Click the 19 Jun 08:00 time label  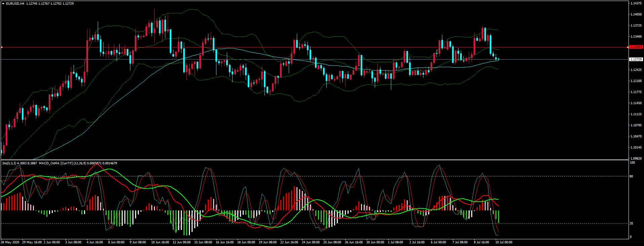pyautogui.click(x=268, y=242)
